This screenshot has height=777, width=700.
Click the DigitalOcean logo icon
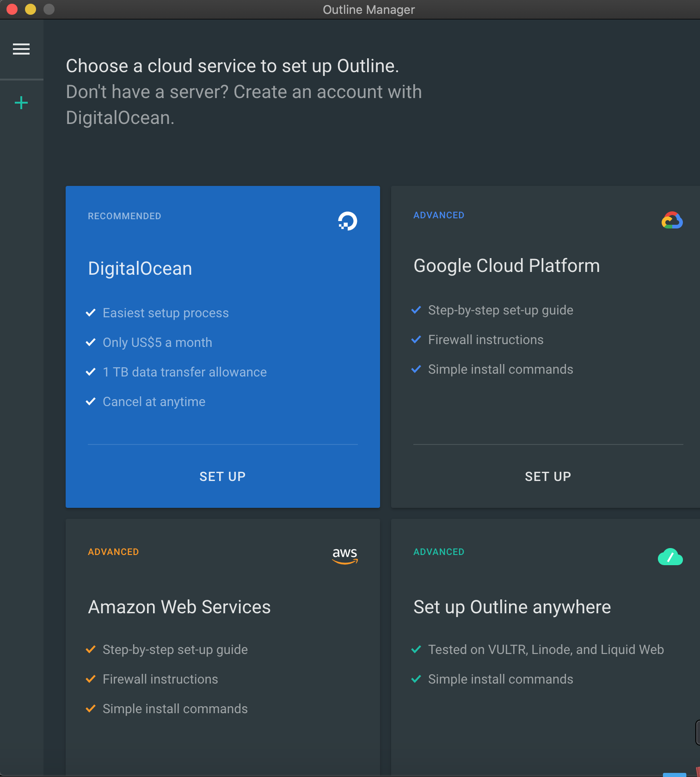(x=347, y=221)
